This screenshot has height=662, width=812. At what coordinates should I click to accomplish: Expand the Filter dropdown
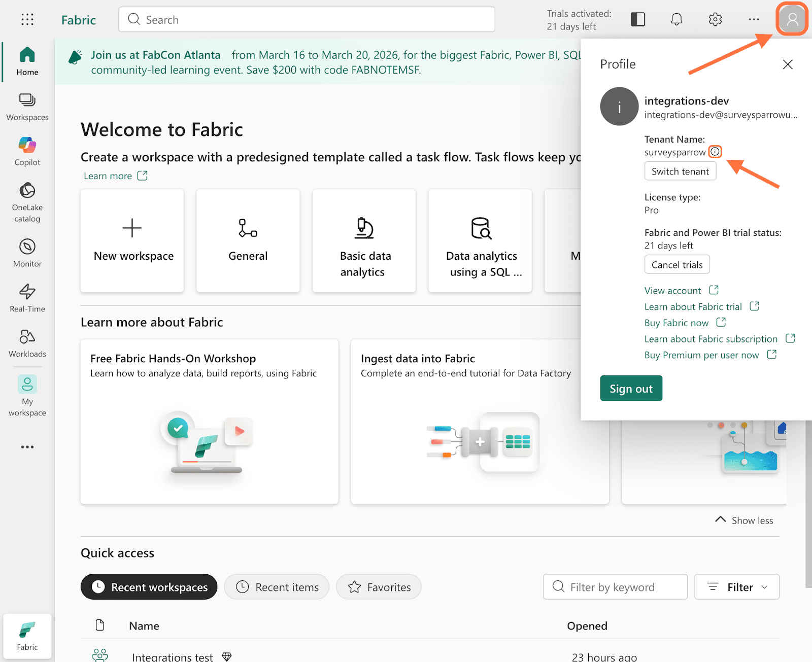click(737, 587)
